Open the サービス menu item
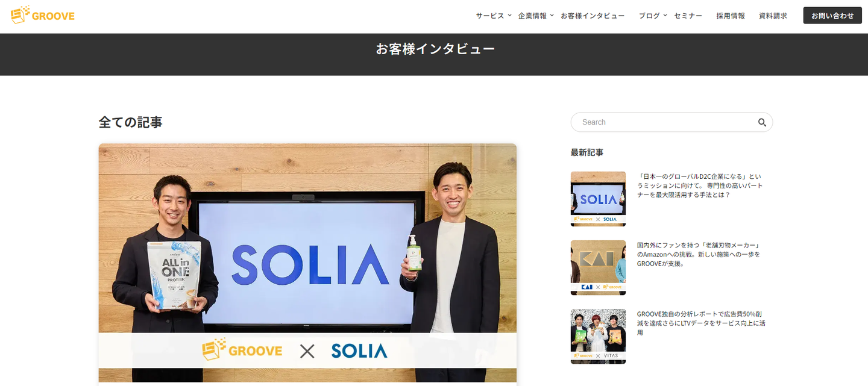 pos(489,16)
